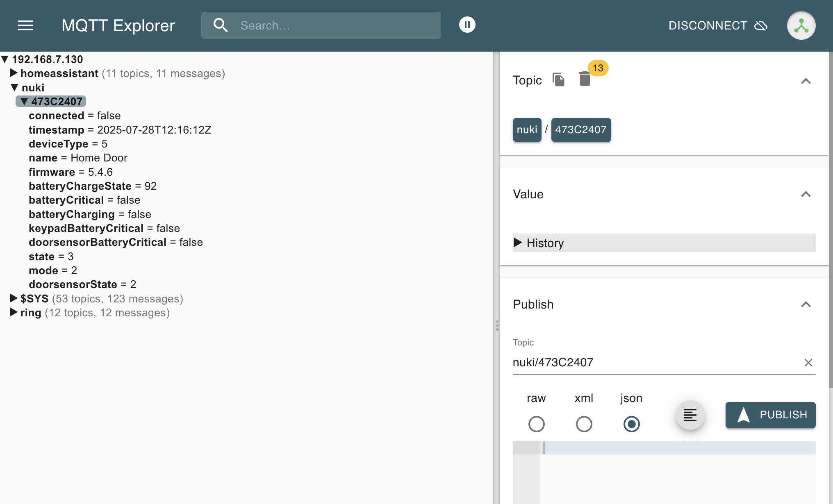Screen dimensions: 833x504
Task: Select the firmware = 5.4.6 topic
Action: click(71, 172)
